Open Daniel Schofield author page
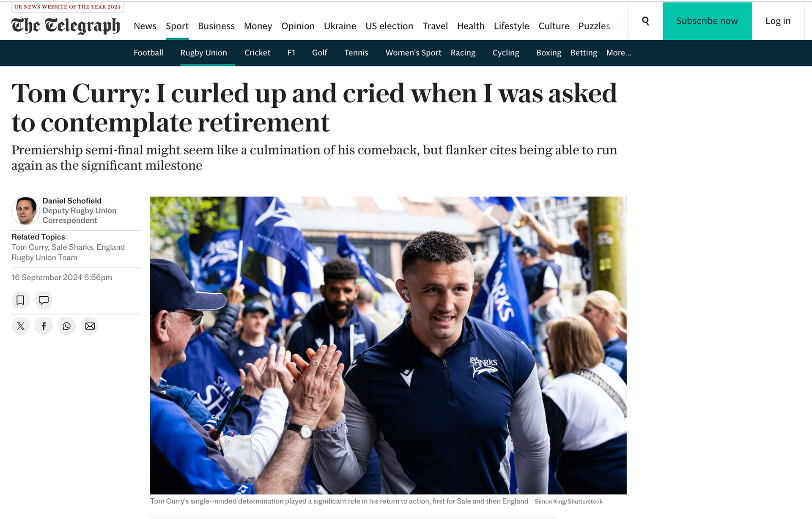Viewport: 812px width, 519px height. pyautogui.click(x=72, y=201)
